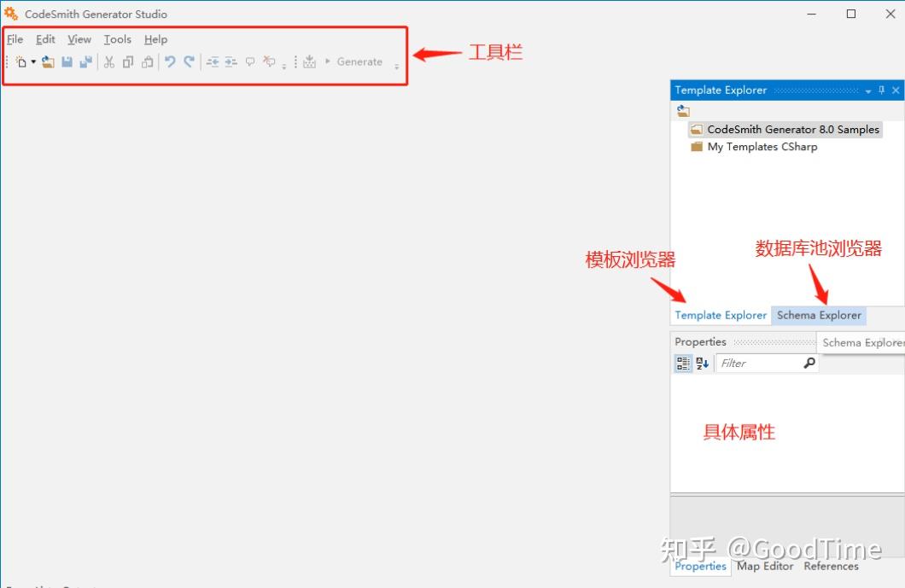
Task: Click the new folder icon in Template Explorer
Action: coord(683,110)
